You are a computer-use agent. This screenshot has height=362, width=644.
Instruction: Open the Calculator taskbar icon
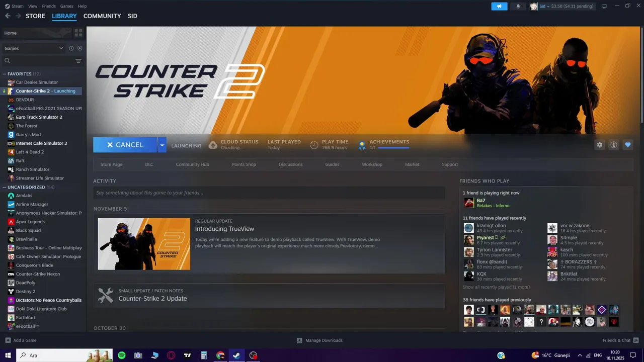[x=204, y=355]
